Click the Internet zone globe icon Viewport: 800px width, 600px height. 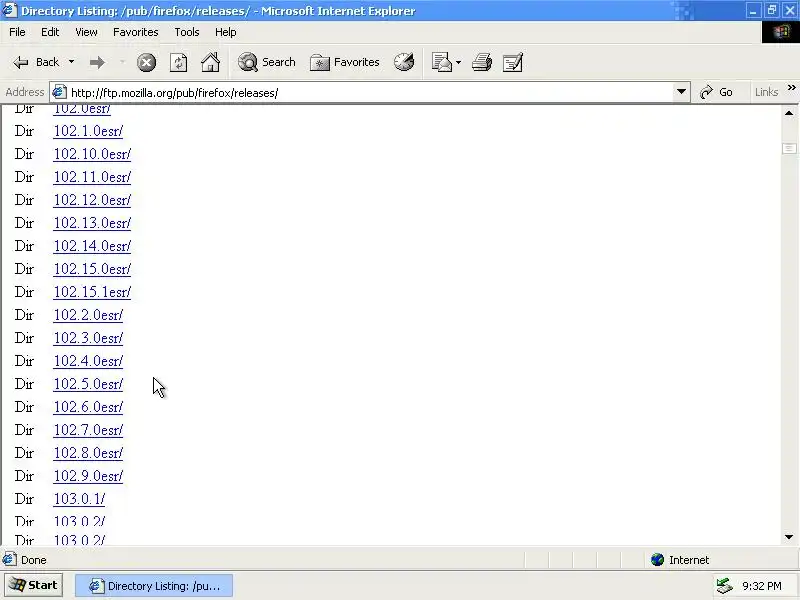click(x=657, y=560)
